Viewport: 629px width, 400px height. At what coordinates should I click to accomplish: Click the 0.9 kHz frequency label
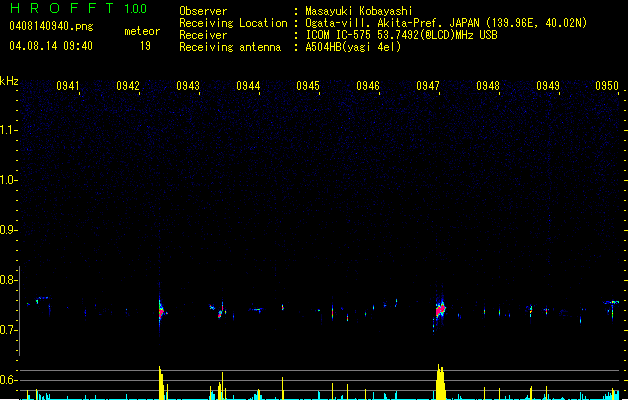click(8, 230)
